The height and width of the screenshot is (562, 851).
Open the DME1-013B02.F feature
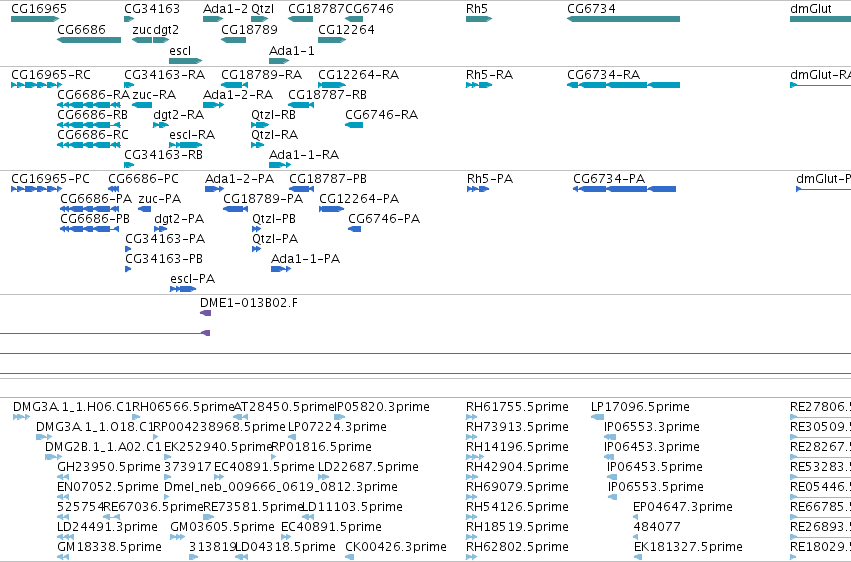249,303
